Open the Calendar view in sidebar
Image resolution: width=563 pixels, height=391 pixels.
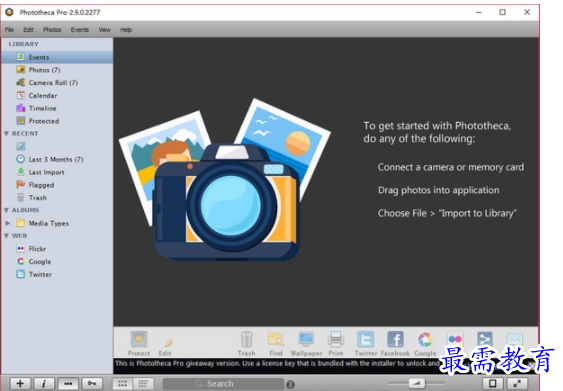(x=57, y=96)
